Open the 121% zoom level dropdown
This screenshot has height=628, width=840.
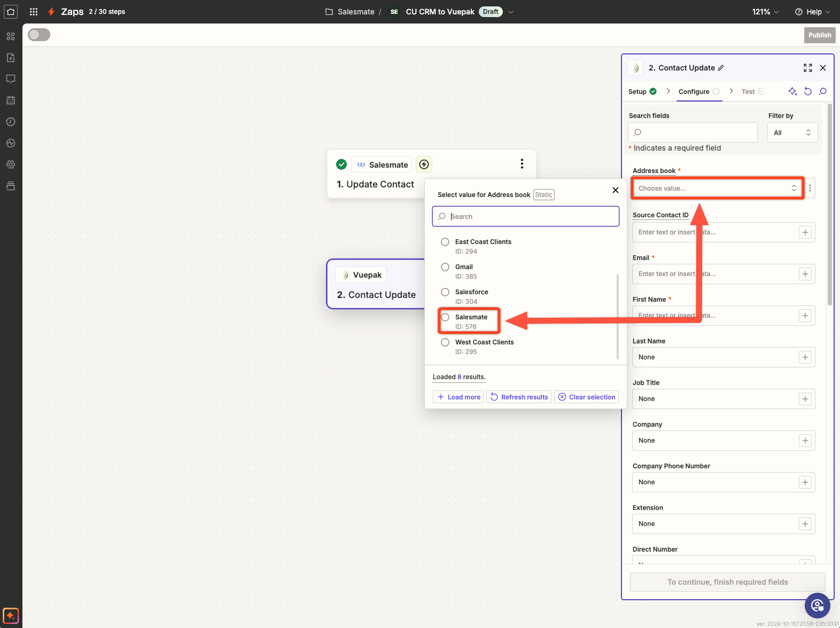tap(765, 12)
